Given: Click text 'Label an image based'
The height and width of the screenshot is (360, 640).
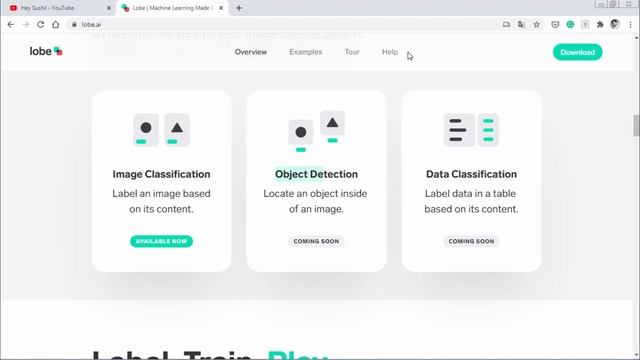Looking at the screenshot, I should [161, 193].
